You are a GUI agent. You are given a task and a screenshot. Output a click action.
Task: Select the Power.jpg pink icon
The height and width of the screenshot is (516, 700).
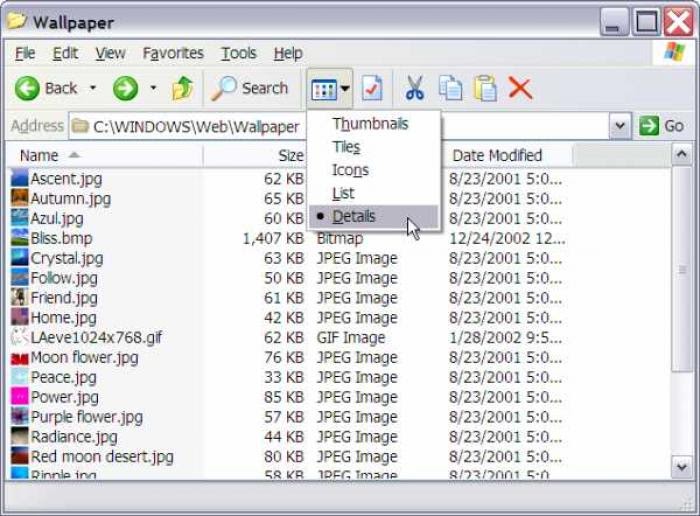coord(19,396)
